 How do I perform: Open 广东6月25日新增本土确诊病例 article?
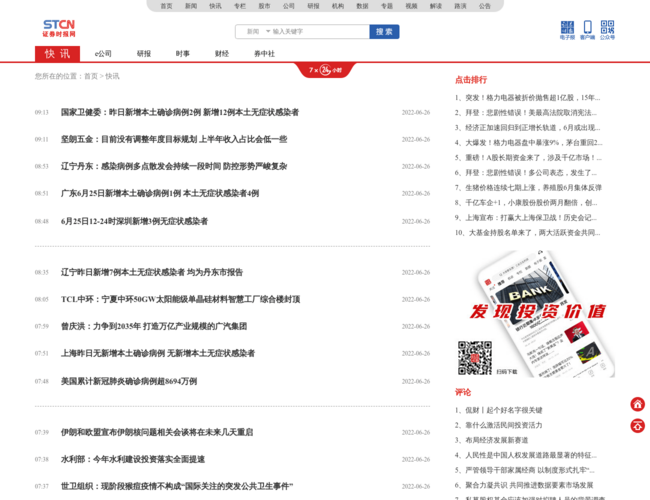click(160, 193)
